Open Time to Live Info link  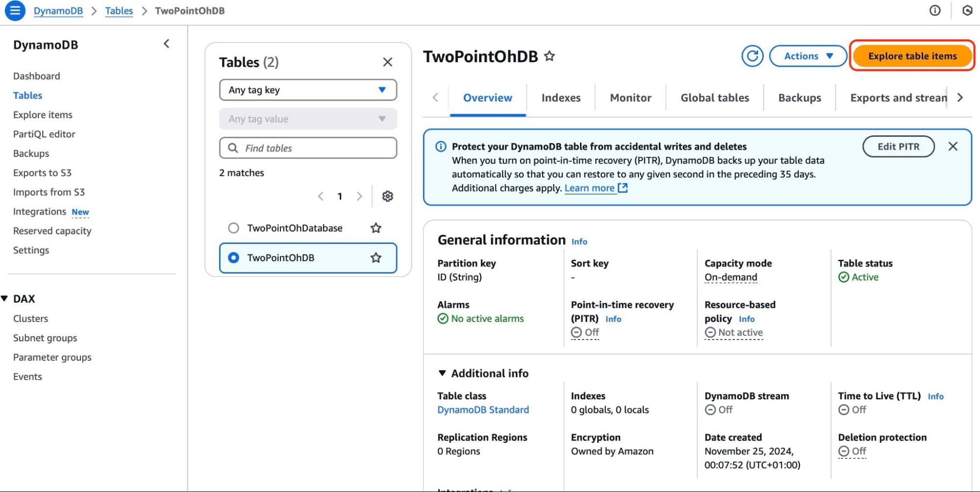[x=935, y=396]
